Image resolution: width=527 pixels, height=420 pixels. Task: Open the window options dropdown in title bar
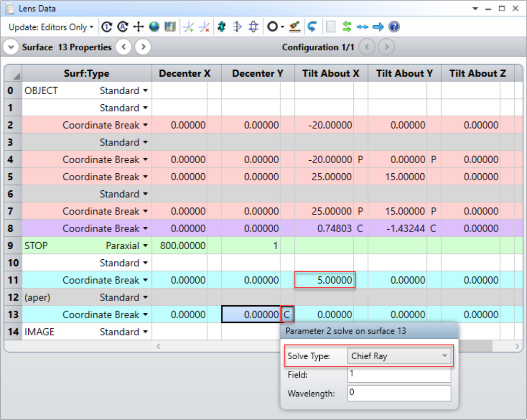pyautogui.click(x=475, y=9)
